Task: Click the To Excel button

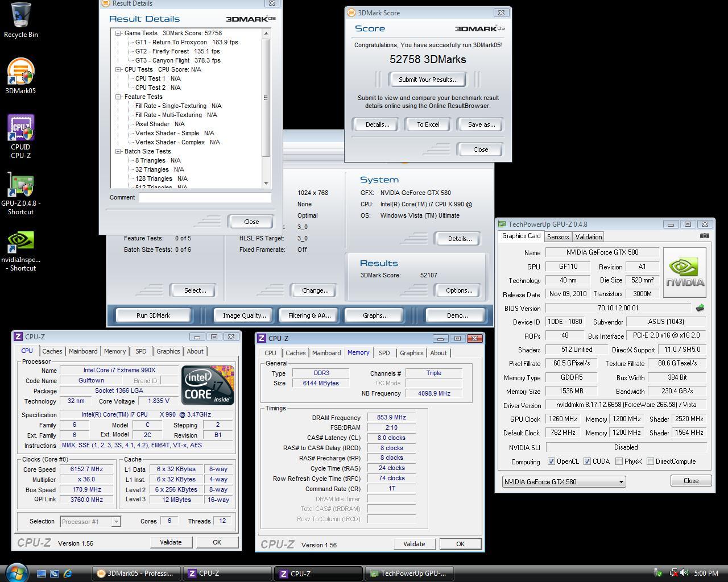Action: pos(428,124)
